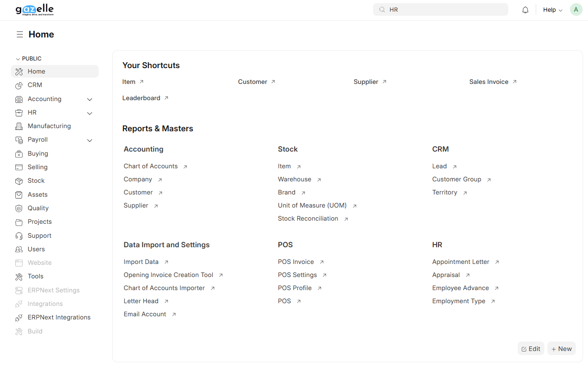The height and width of the screenshot is (365, 588).
Task: Click the Projects folder icon
Action: click(x=18, y=222)
